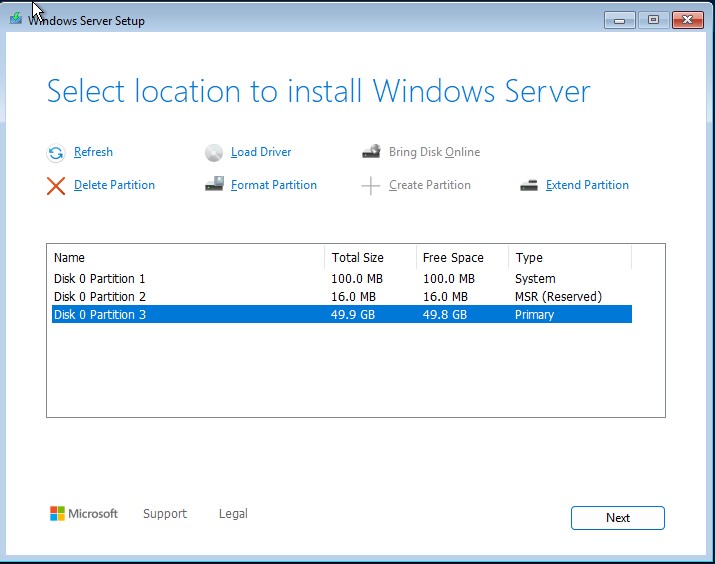Image resolution: width=715 pixels, height=564 pixels.
Task: Click the red X Delete Partition icon
Action: (x=56, y=185)
